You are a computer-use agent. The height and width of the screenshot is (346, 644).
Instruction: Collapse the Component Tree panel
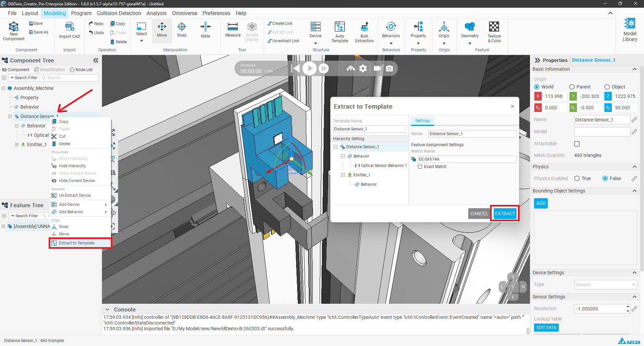tap(96, 60)
